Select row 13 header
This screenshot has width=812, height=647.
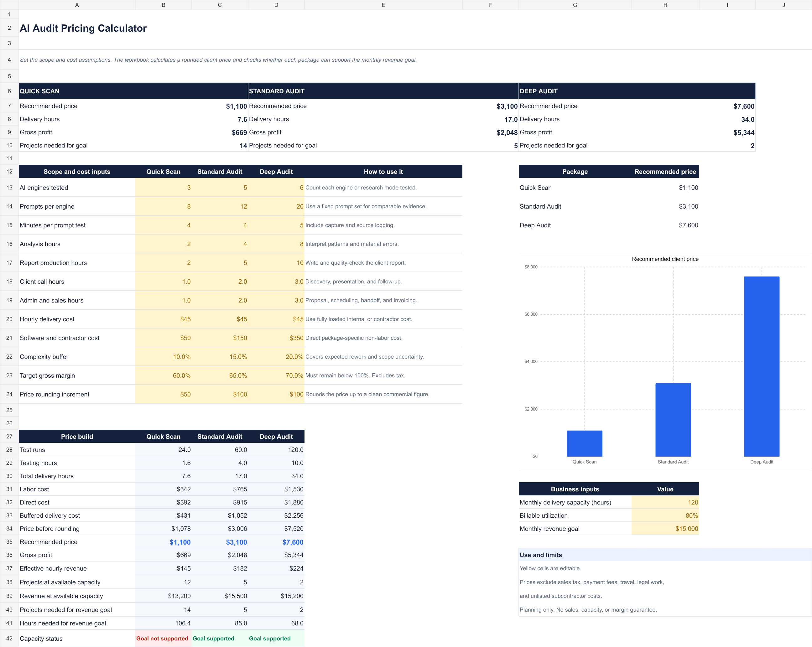coord(9,188)
